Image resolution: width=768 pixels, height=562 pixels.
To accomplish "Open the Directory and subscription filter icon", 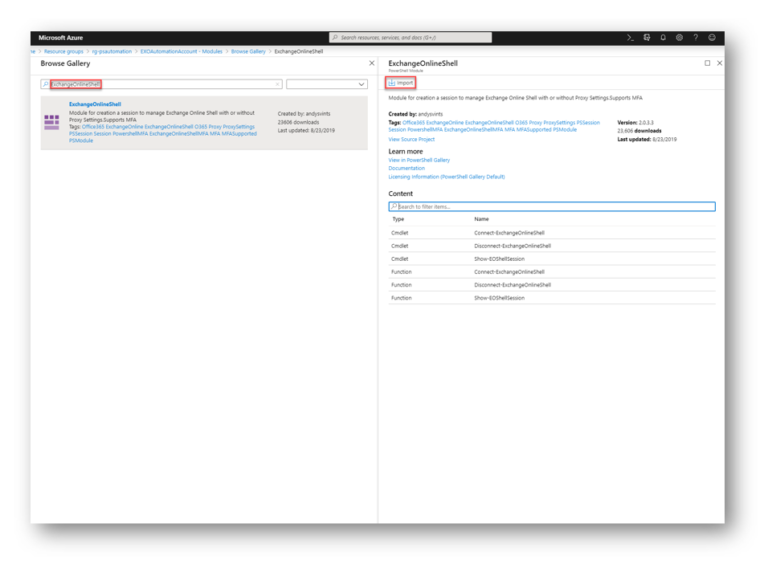I will click(x=647, y=38).
